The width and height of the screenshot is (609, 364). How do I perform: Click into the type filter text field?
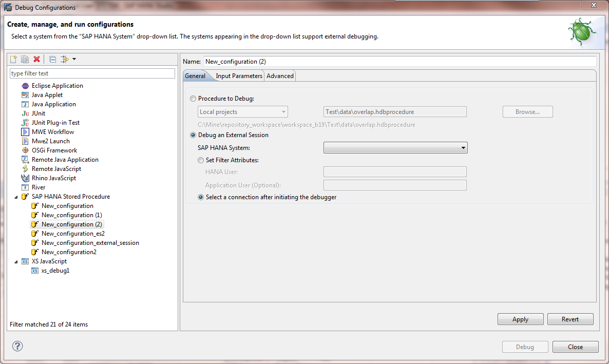pyautogui.click(x=92, y=73)
